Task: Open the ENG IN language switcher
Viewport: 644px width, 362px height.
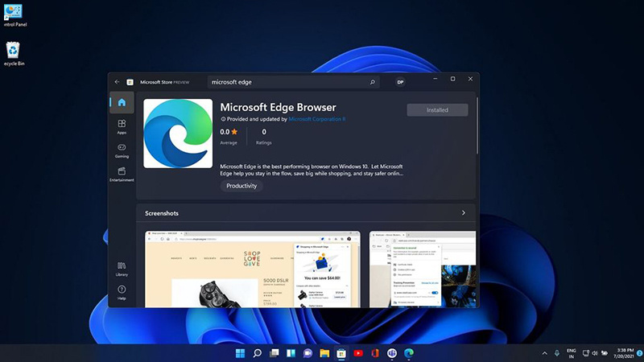Action: (x=572, y=353)
